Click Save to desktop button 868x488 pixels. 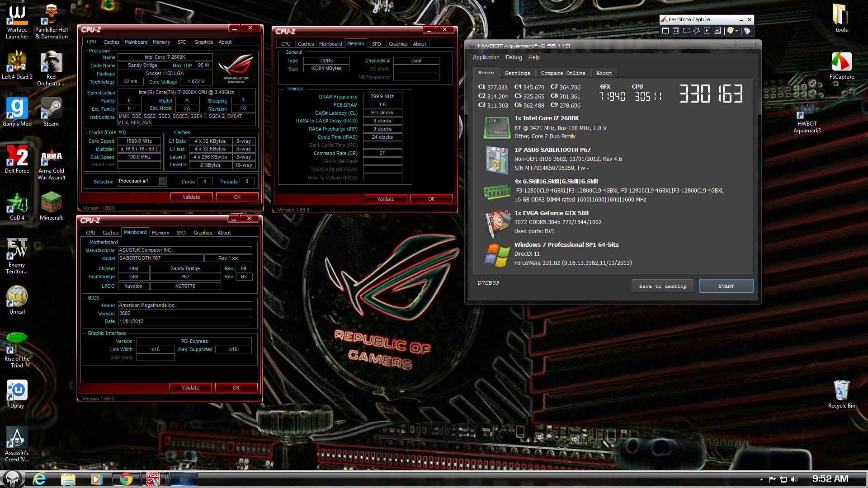(663, 286)
